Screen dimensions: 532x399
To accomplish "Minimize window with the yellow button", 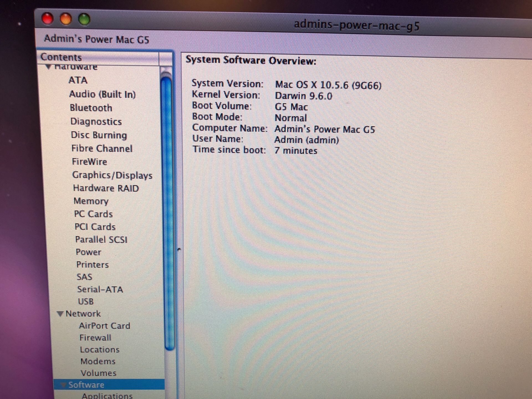I will coord(66,19).
